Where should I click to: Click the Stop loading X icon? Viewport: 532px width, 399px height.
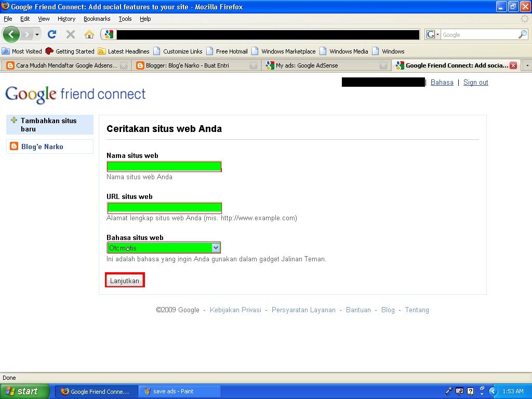(x=71, y=34)
